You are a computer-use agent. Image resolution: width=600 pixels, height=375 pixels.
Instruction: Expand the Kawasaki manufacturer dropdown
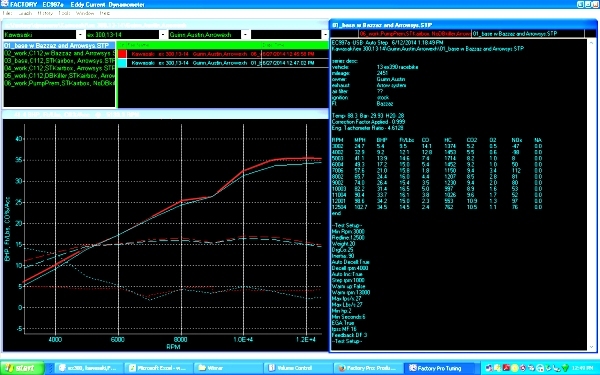point(80,35)
